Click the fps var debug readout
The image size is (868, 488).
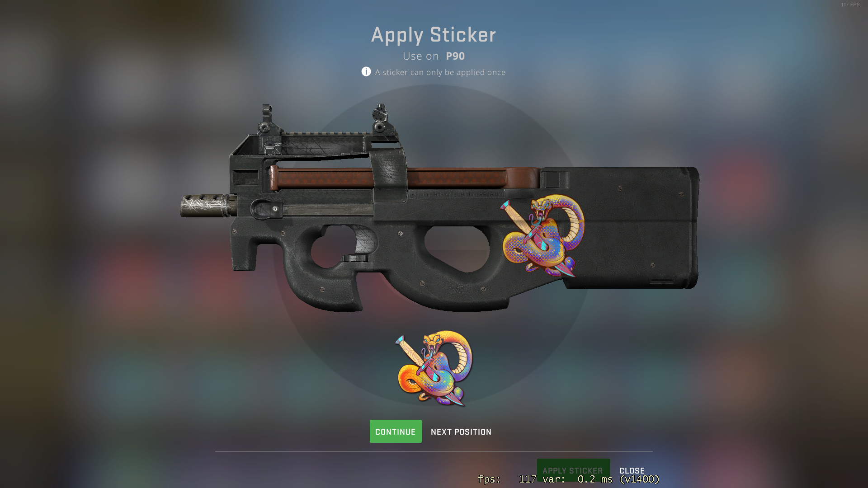(x=569, y=479)
